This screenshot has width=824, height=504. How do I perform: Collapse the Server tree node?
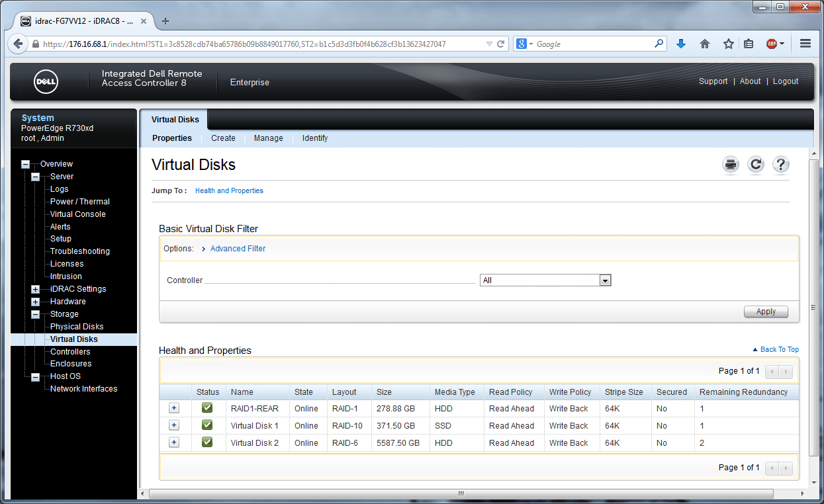(36, 177)
